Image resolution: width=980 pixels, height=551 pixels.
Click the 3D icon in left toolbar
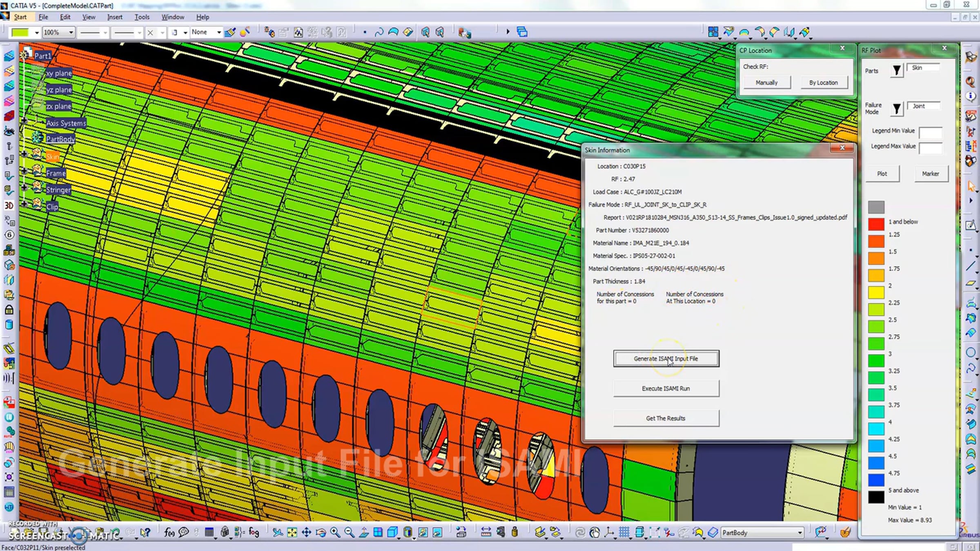(9, 205)
